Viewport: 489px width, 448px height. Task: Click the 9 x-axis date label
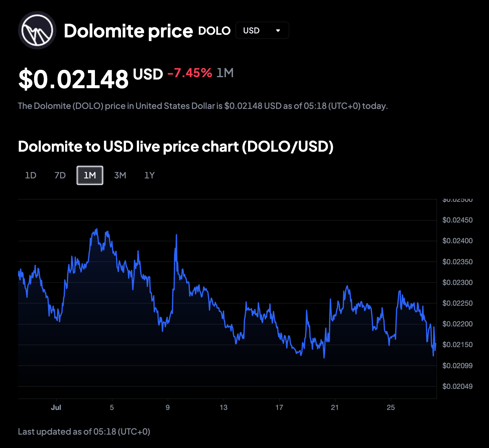coord(168,408)
